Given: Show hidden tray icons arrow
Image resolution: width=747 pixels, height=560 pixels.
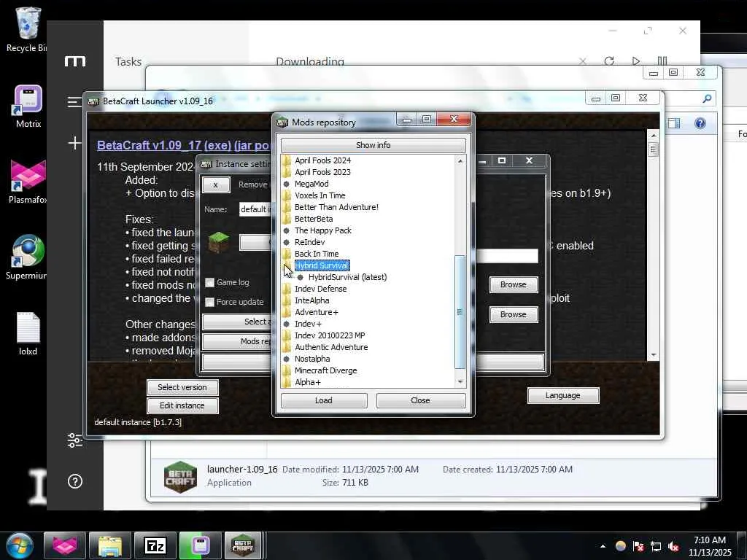Looking at the screenshot, I should (603, 547).
